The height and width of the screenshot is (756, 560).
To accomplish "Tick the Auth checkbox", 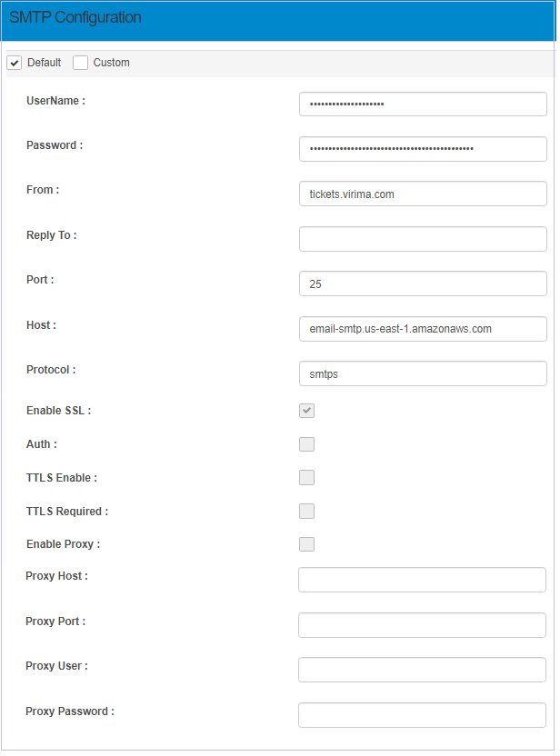I will [x=307, y=444].
